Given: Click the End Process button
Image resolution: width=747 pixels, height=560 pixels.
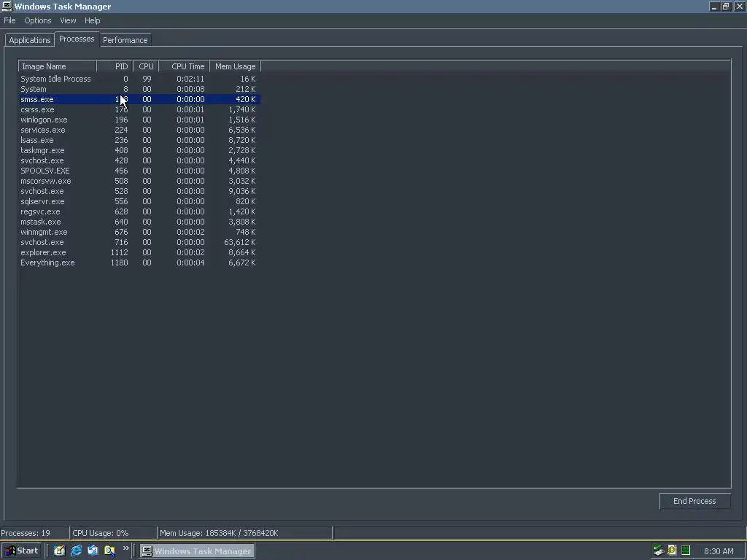Looking at the screenshot, I should pos(694,501).
